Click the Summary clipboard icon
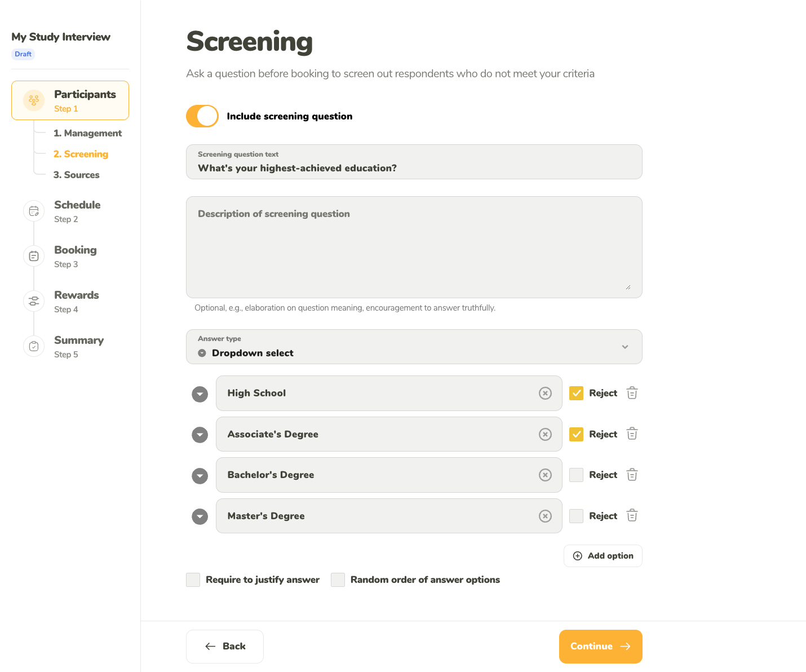806x672 pixels. tap(34, 346)
